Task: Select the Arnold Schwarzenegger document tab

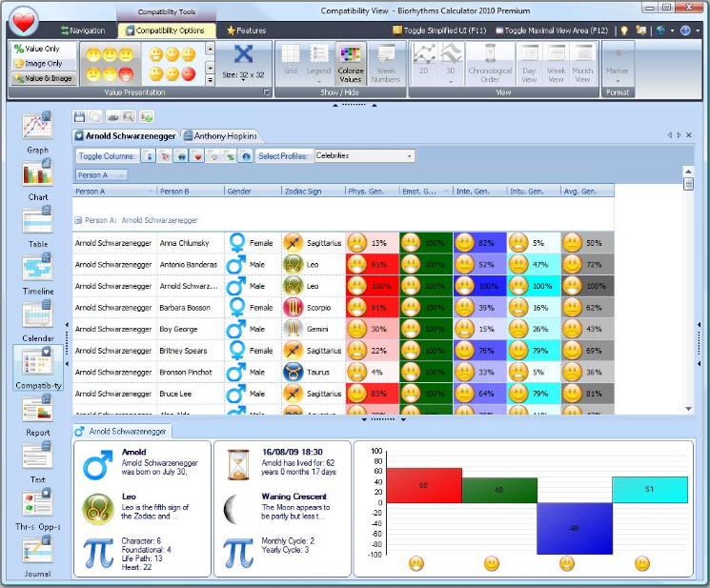Action: [126, 135]
